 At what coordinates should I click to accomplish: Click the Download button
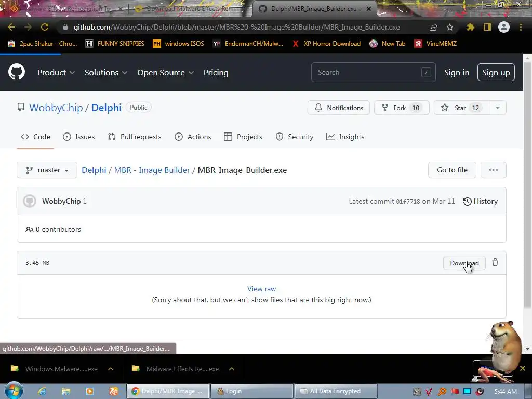pos(464,263)
